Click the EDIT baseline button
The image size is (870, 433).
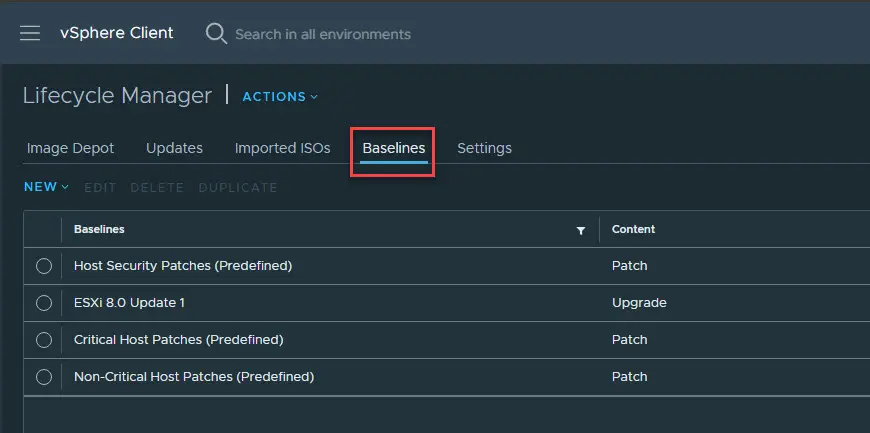[x=100, y=187]
